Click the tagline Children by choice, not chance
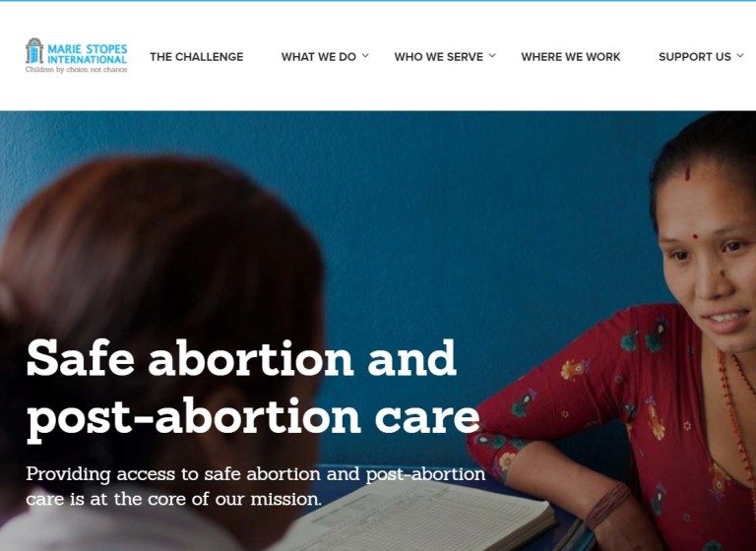This screenshot has height=551, width=756. tap(76, 70)
